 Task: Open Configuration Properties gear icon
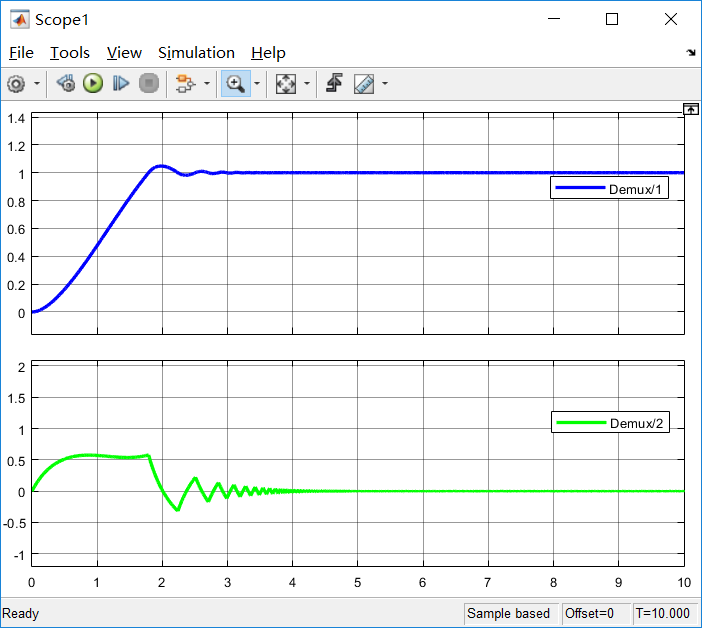(x=16, y=84)
